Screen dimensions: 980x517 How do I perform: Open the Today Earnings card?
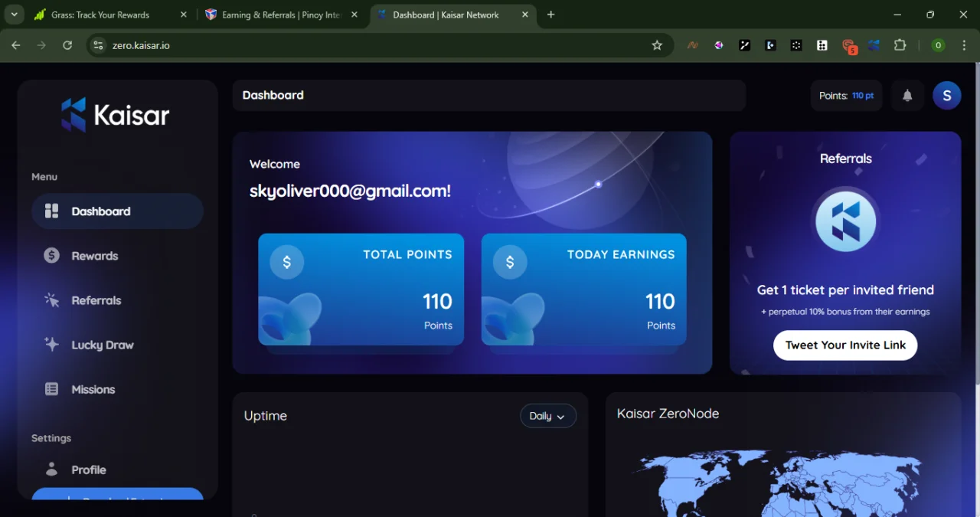point(583,290)
